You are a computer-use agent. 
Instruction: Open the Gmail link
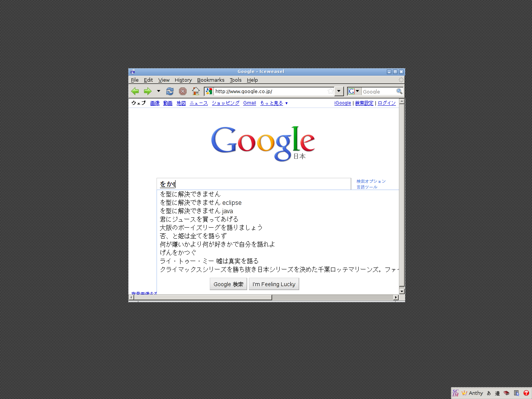pos(250,103)
